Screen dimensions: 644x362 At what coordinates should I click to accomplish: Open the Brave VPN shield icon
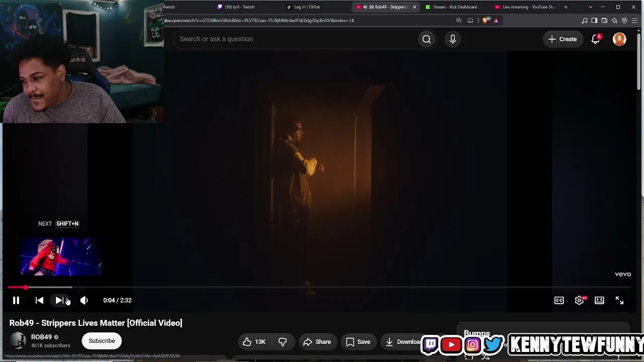pyautogui.click(x=624, y=21)
